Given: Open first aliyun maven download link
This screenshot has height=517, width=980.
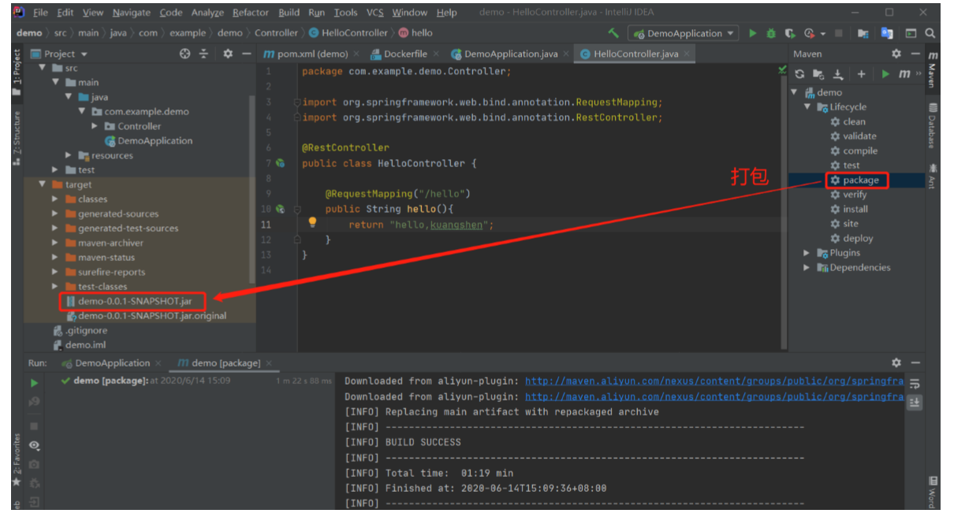Looking at the screenshot, I should click(714, 381).
